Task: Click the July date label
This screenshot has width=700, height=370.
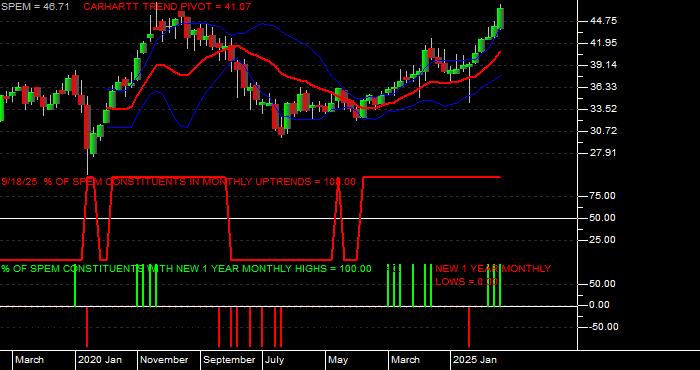Action: [x=275, y=360]
